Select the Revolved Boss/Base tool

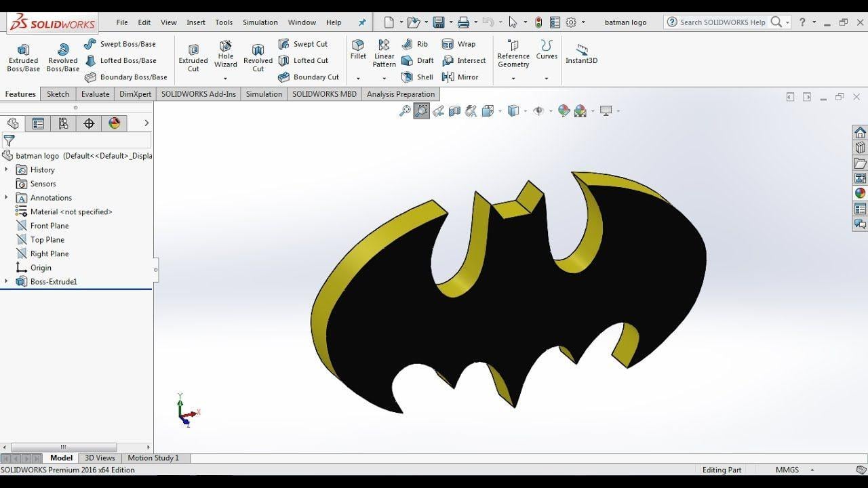[63, 58]
